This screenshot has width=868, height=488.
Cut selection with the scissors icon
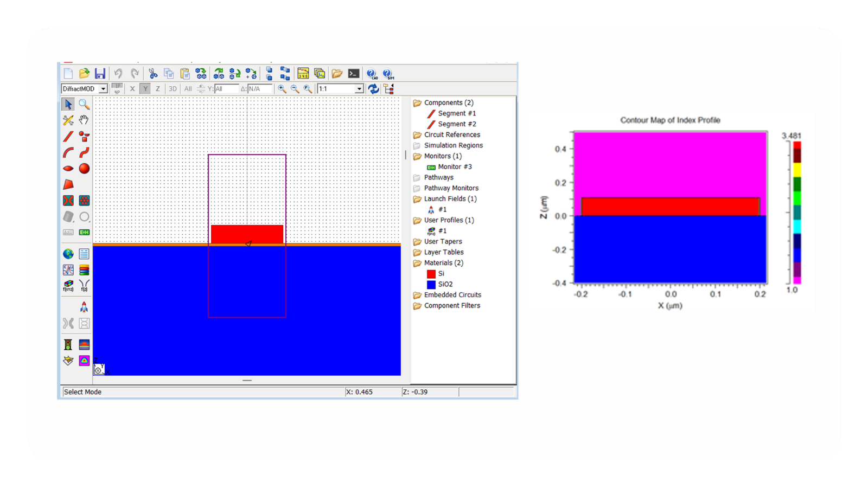[x=153, y=74]
